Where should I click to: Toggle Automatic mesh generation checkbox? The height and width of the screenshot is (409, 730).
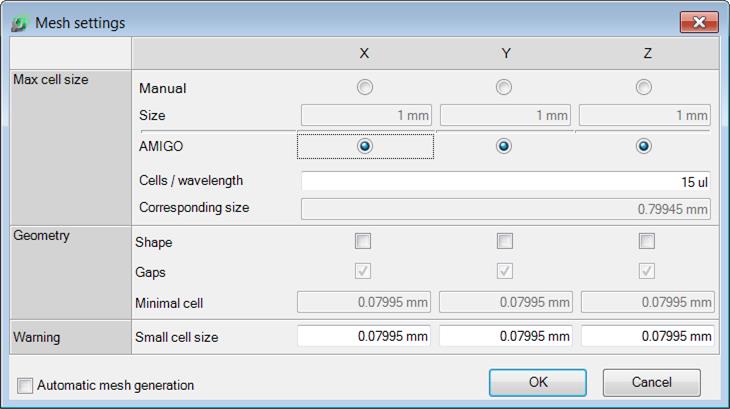pyautogui.click(x=25, y=385)
